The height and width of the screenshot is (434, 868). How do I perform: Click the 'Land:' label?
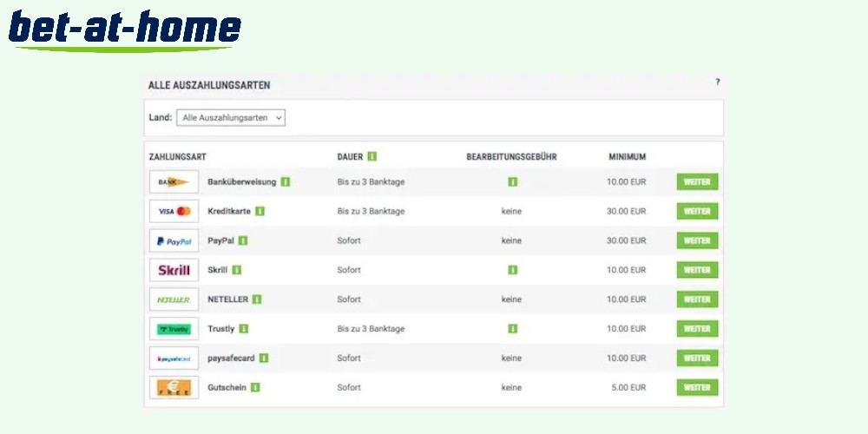coord(161,117)
